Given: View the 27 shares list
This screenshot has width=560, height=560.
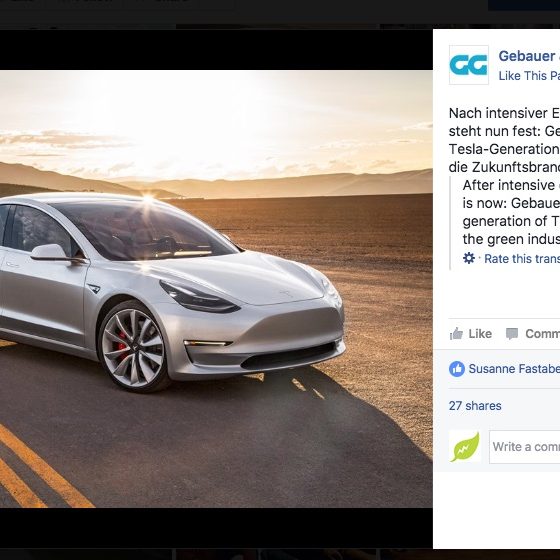Looking at the screenshot, I should click(x=475, y=406).
